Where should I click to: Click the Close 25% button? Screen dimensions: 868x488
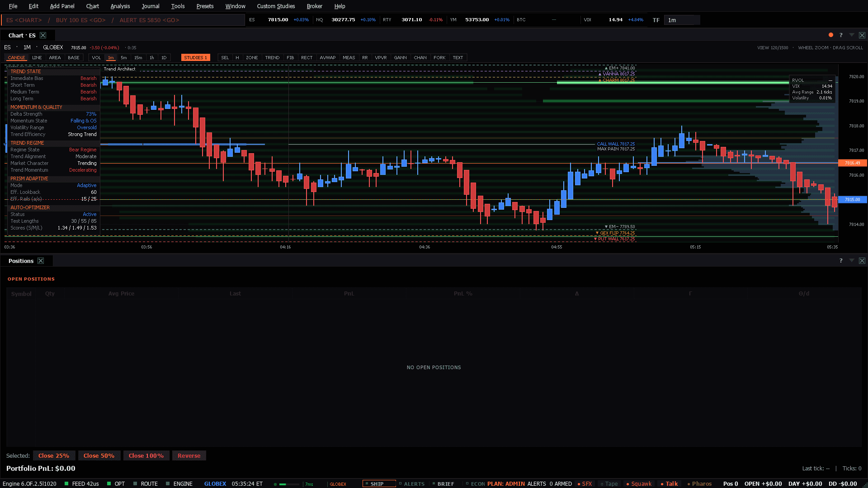[54, 455]
